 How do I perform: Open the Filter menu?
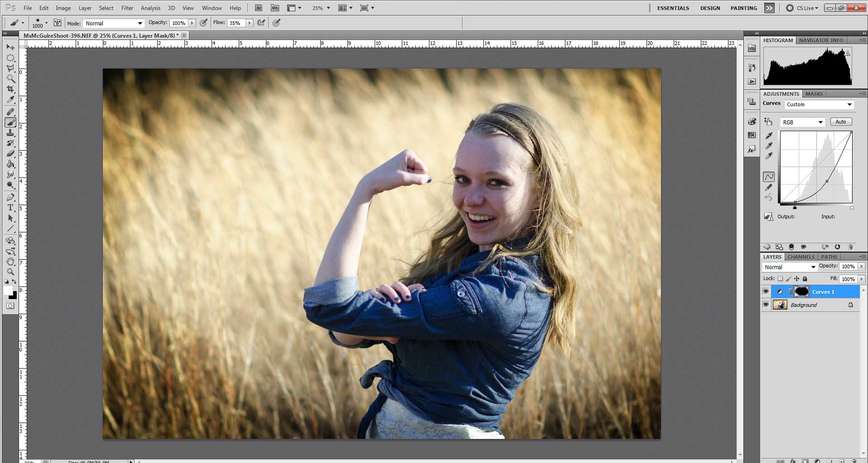(x=127, y=8)
